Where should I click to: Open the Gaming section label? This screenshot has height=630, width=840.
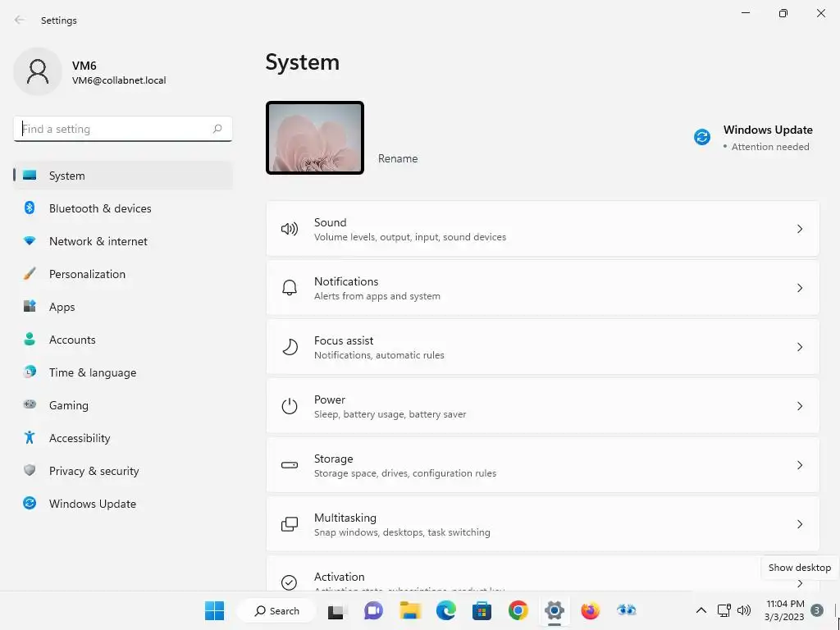pos(69,405)
